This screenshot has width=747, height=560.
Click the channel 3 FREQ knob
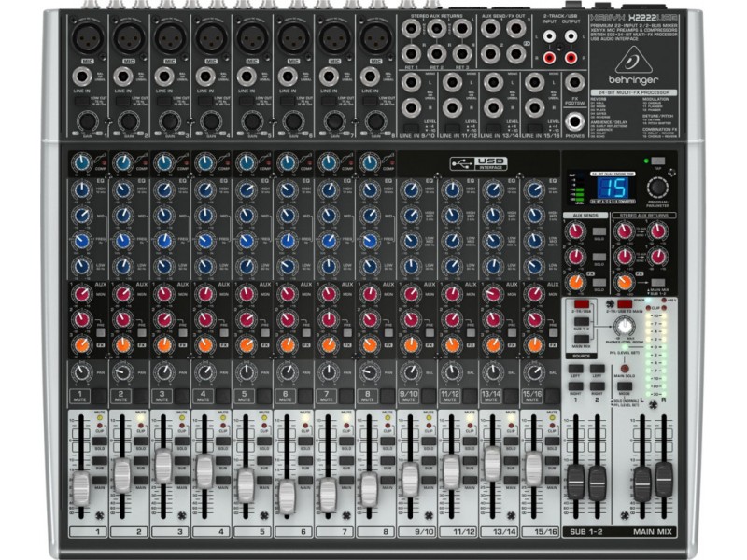point(164,241)
